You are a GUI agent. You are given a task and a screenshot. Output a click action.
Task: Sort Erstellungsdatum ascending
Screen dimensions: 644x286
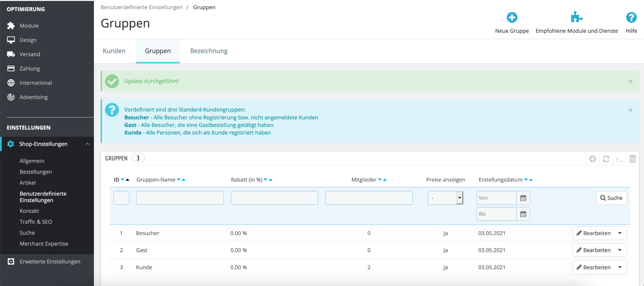click(531, 180)
